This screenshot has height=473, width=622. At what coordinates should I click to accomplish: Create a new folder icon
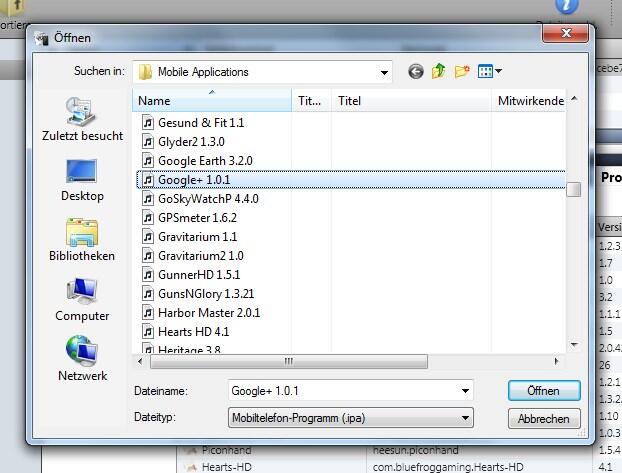(x=462, y=71)
